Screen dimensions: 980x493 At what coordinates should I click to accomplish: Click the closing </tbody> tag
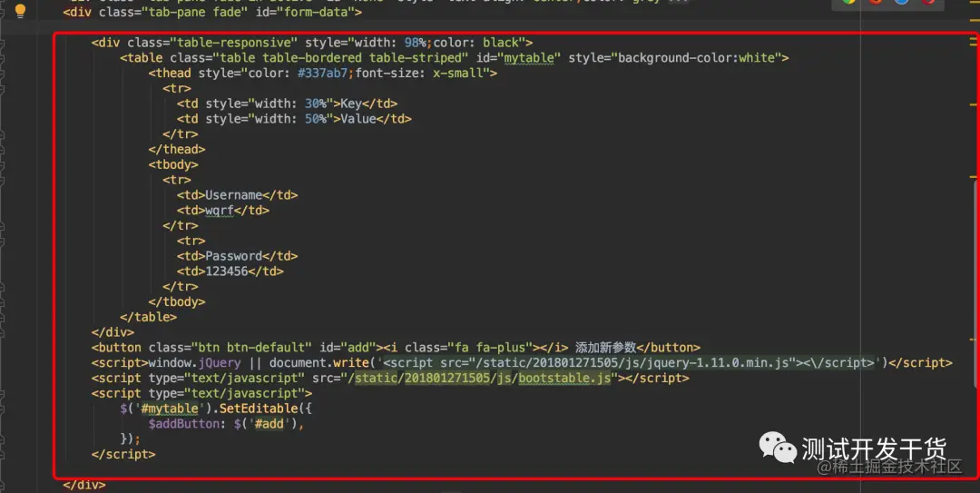(177, 301)
